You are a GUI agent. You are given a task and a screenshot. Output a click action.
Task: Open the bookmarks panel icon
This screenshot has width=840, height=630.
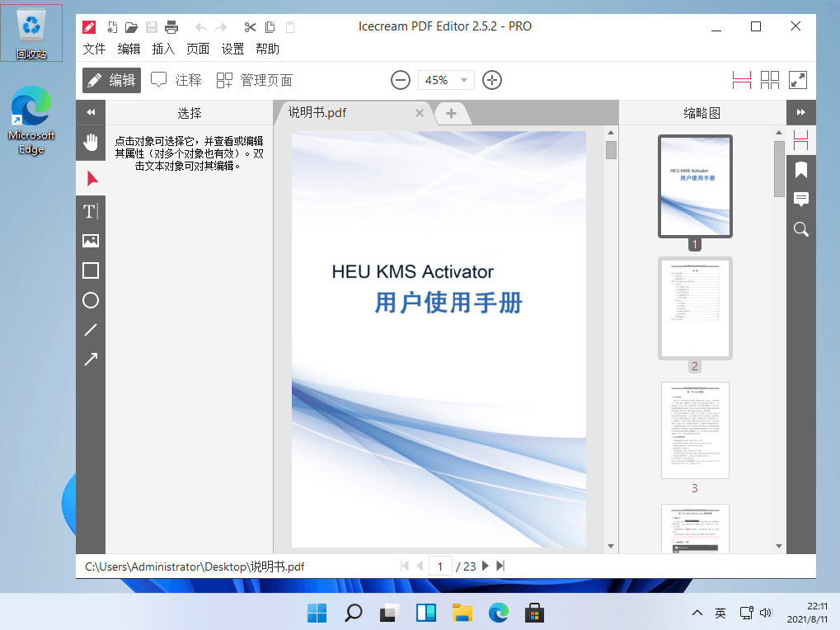point(800,170)
